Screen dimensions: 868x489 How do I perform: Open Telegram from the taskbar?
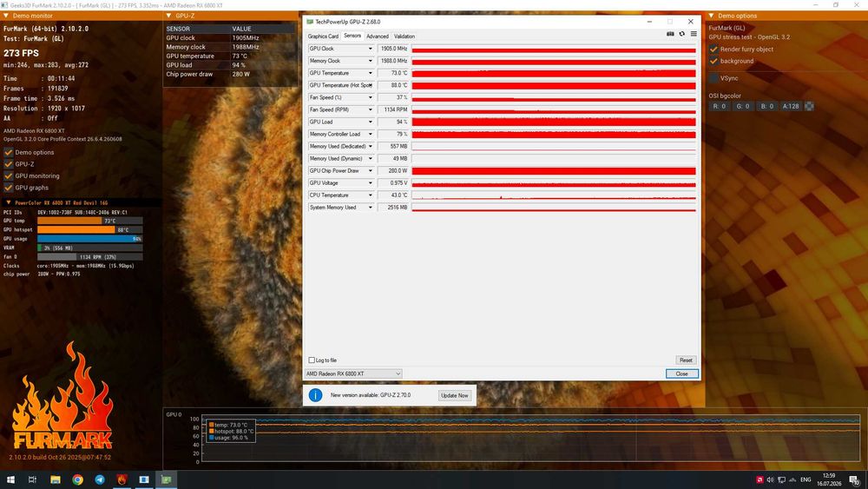click(x=100, y=479)
